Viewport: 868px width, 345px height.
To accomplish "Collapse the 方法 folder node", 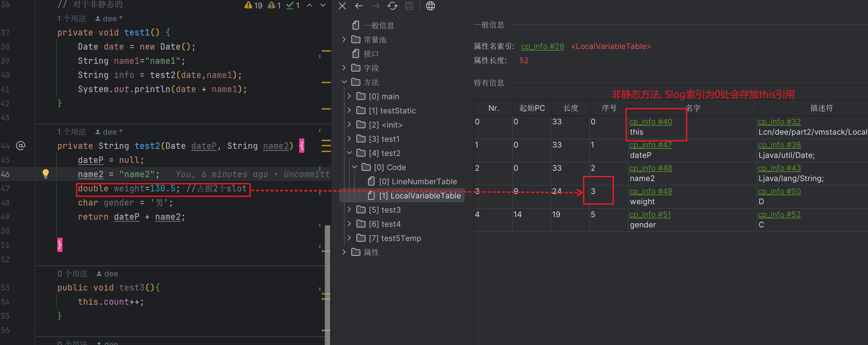I will pyautogui.click(x=344, y=82).
